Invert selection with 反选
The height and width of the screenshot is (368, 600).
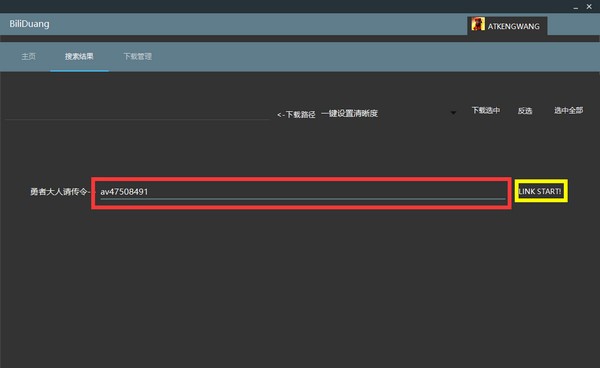[x=525, y=111]
